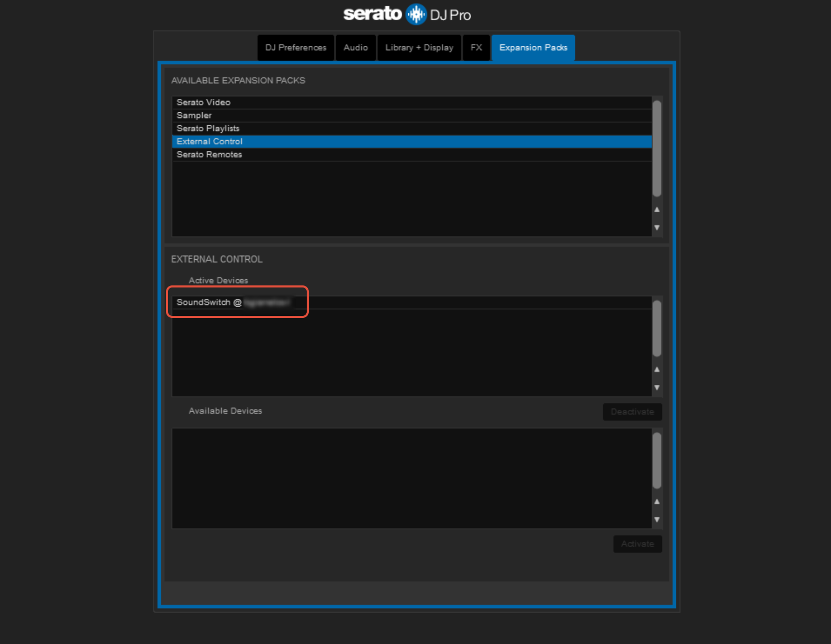Select Serato Playlists expansion pack

(412, 128)
